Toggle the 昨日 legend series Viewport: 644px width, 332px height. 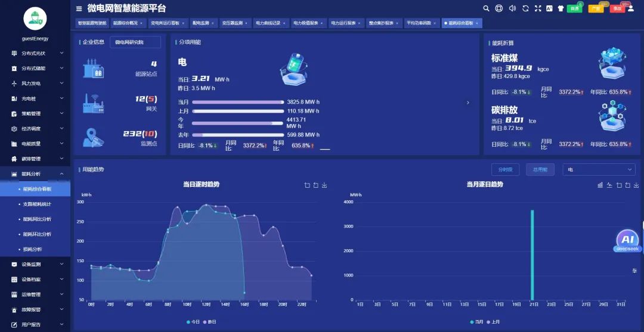pyautogui.click(x=209, y=322)
